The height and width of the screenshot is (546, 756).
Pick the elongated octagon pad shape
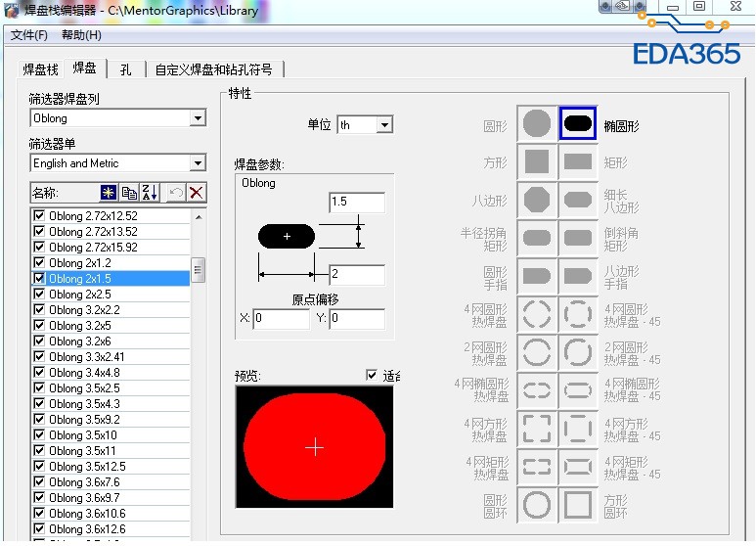click(578, 200)
